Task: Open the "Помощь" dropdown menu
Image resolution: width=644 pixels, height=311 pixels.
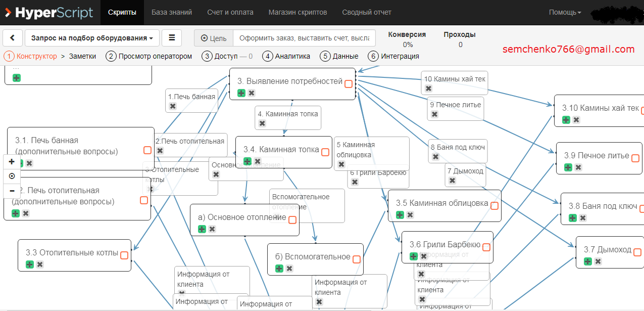Action: (564, 12)
